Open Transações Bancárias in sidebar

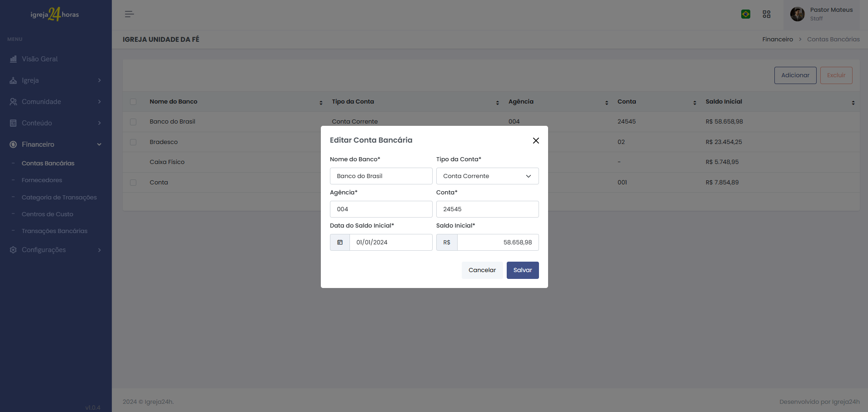55,231
